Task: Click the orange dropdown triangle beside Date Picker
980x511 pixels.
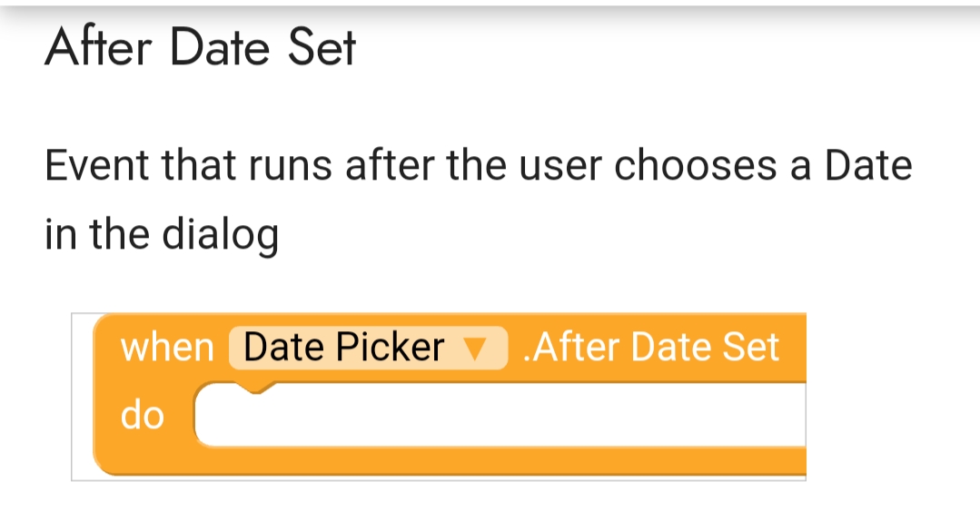Action: [x=475, y=349]
